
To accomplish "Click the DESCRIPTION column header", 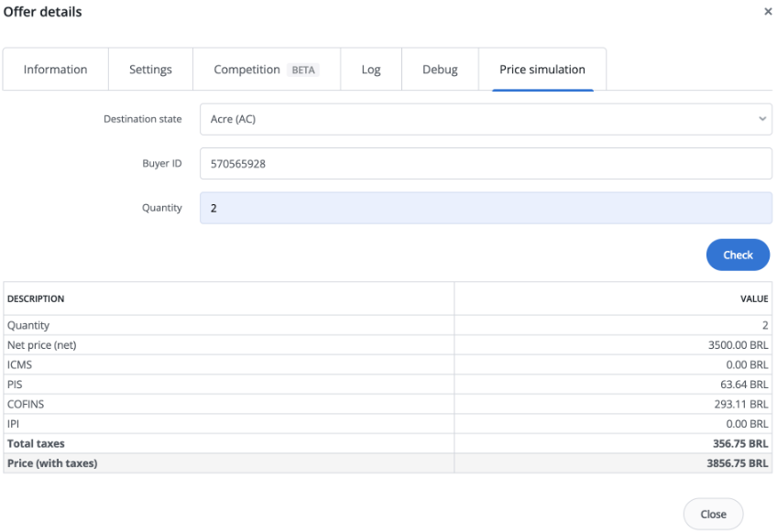I will (x=36, y=299).
